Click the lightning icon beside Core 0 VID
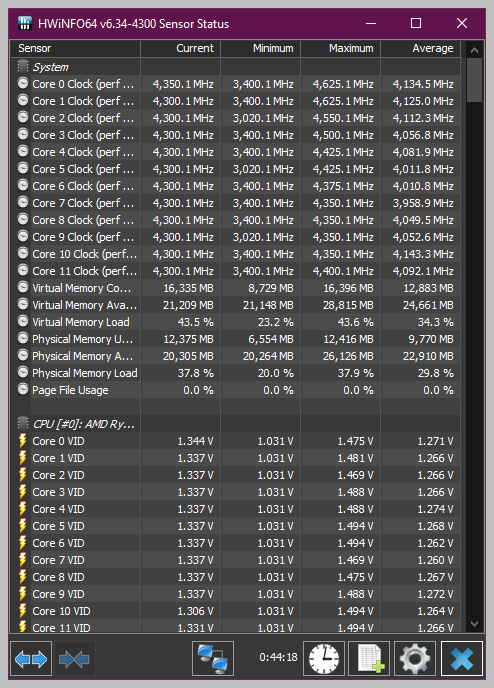Image resolution: width=494 pixels, height=688 pixels. pyautogui.click(x=23, y=441)
